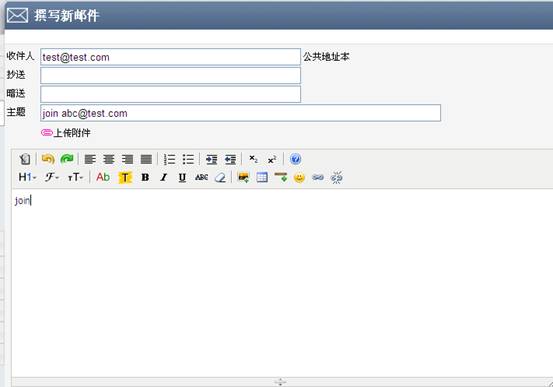Insert a hyperlink
The width and height of the screenshot is (553, 387).
click(x=318, y=177)
